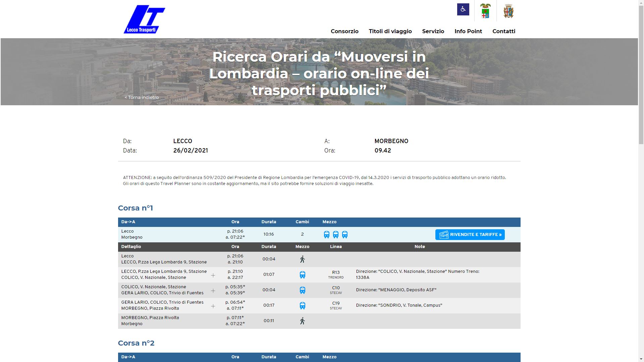This screenshot has width=644, height=362.
Task: Click the first vehicle icon in Corsa n°1 summary
Action: (326, 235)
